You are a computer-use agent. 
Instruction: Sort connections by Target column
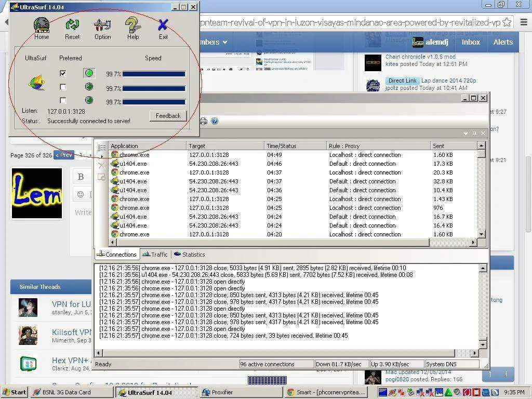(225, 146)
